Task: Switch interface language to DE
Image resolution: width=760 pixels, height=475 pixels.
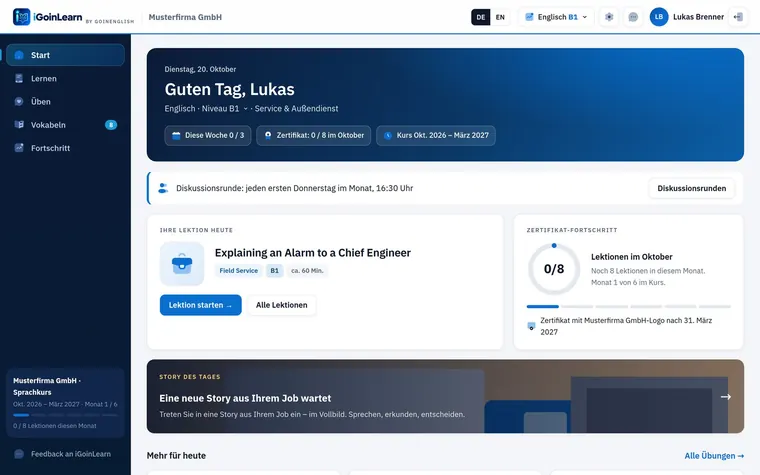Action: click(x=480, y=17)
